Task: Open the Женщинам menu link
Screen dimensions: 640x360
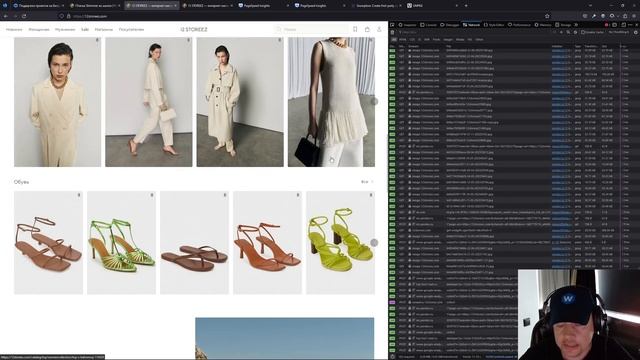Action: (39, 29)
